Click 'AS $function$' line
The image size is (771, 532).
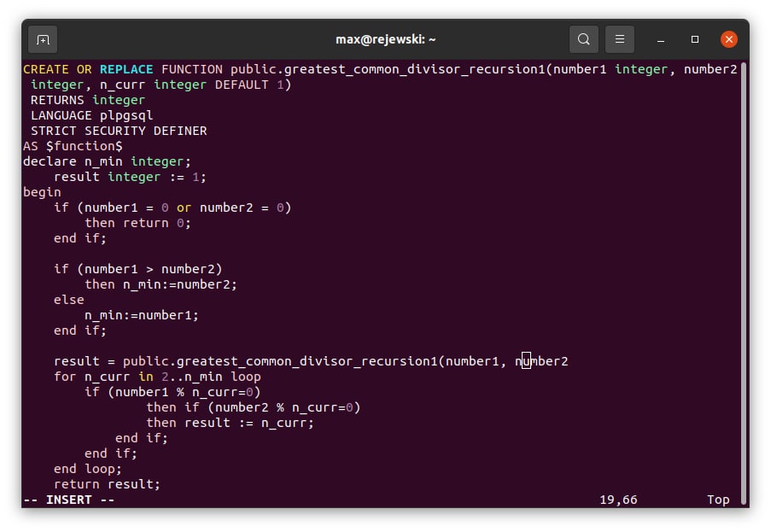pos(73,146)
